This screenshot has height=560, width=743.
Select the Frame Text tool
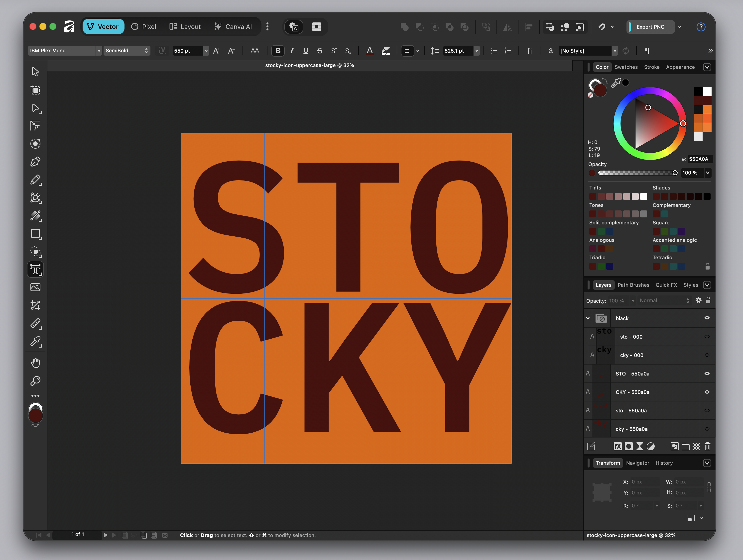click(35, 270)
